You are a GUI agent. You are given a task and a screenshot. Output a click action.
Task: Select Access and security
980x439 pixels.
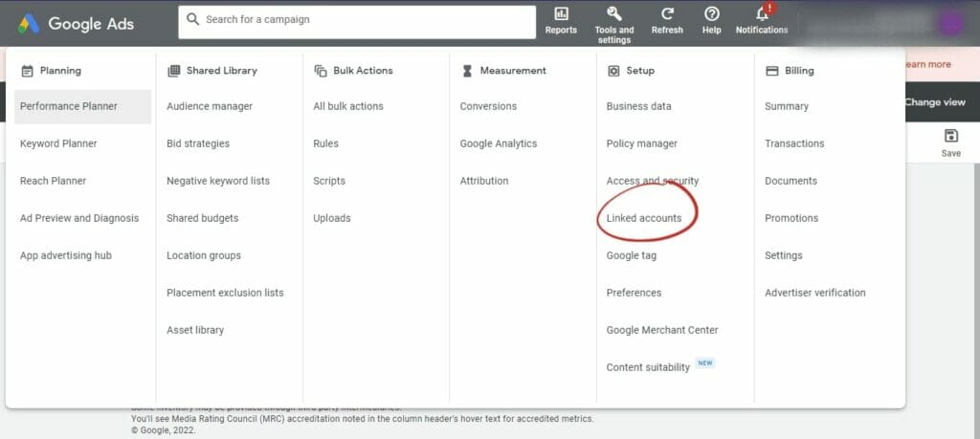(x=653, y=181)
